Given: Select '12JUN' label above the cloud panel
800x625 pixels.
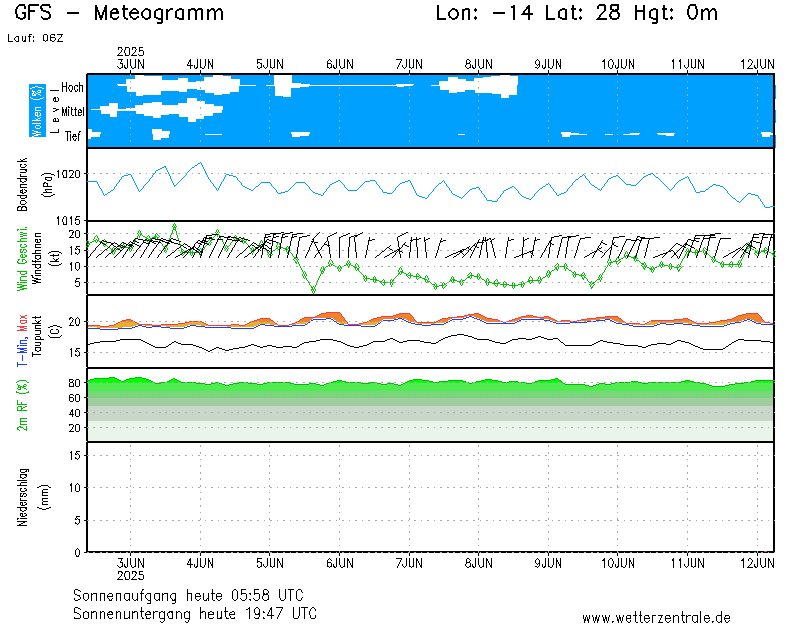Looking at the screenshot, I should (757, 64).
